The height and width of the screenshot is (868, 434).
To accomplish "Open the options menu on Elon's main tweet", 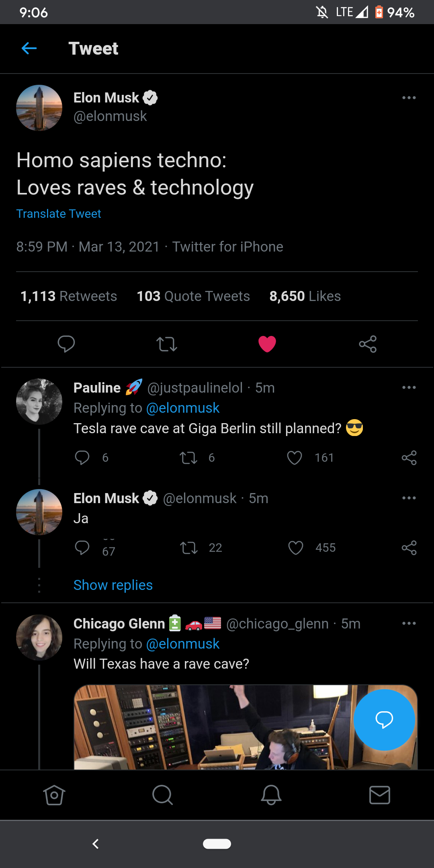I will pos(409,97).
